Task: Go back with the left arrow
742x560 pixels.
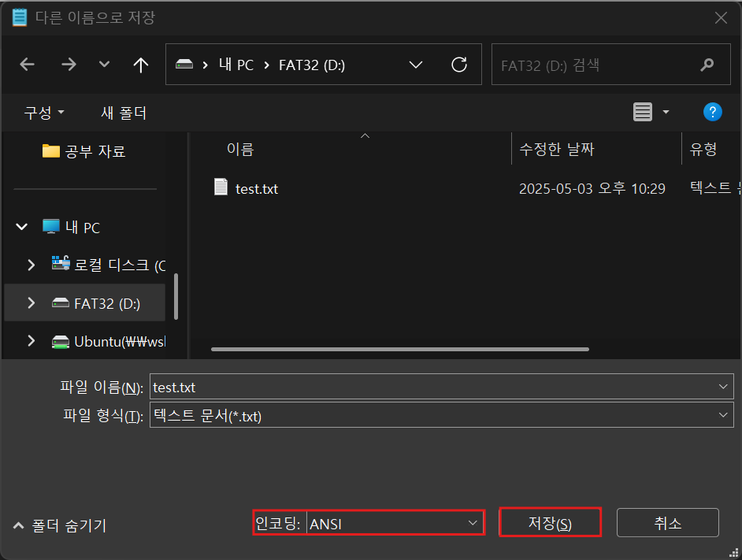Action: tap(27, 65)
